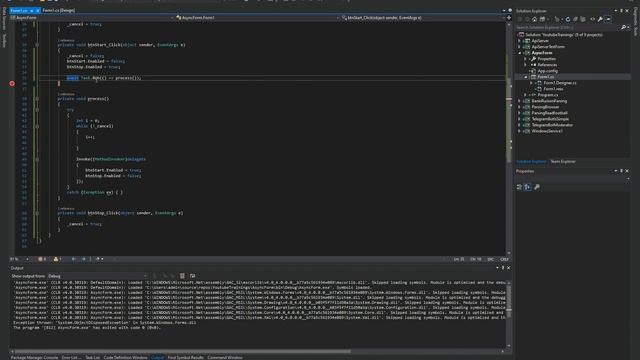Open the Show output from dropdown
Screen dimensions: 640x360
(98, 276)
